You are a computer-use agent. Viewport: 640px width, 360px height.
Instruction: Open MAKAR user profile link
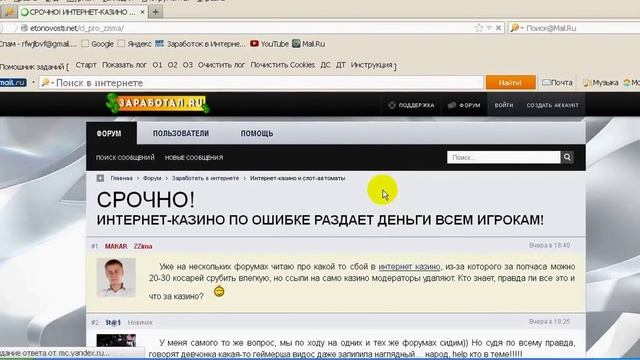116,246
